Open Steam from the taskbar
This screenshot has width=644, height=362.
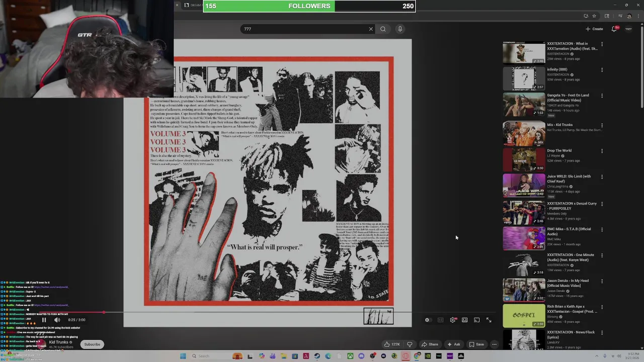pos(316,356)
